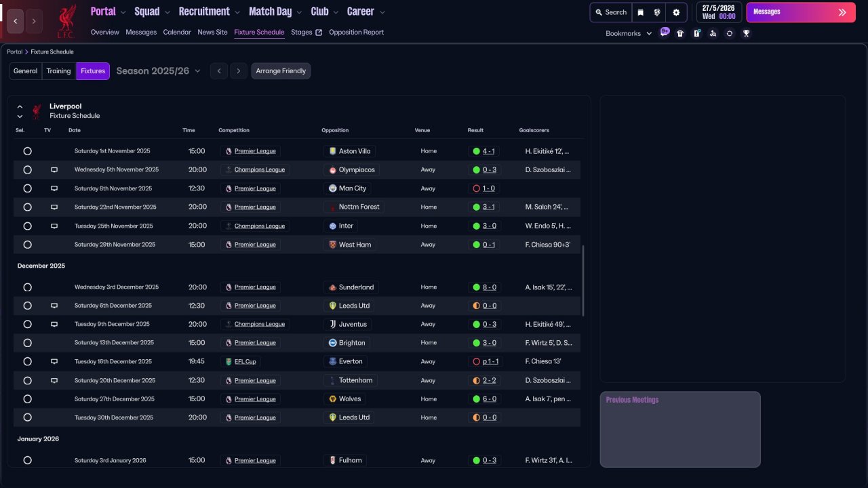
Task: Click the shirt icon in the bookmarks row
Action: 680,33
